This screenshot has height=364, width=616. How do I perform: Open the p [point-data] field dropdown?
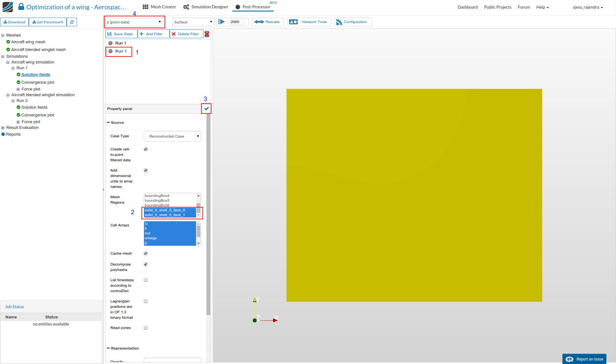coord(134,22)
